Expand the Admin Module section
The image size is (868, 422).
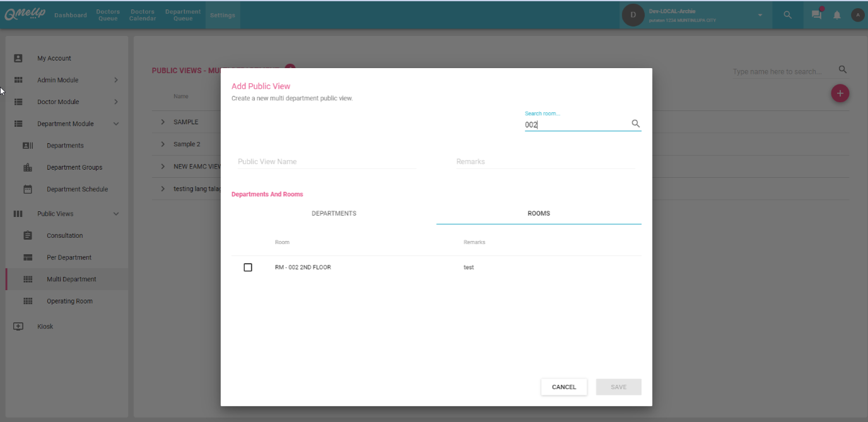click(x=116, y=80)
